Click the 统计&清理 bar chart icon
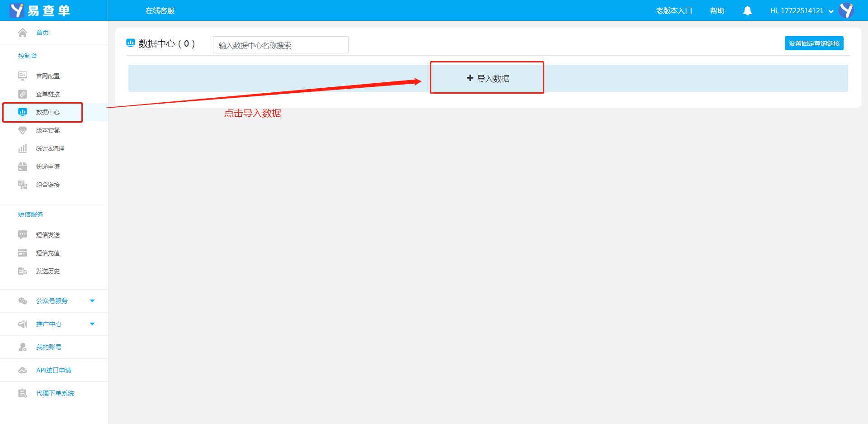868x424 pixels. (x=23, y=148)
